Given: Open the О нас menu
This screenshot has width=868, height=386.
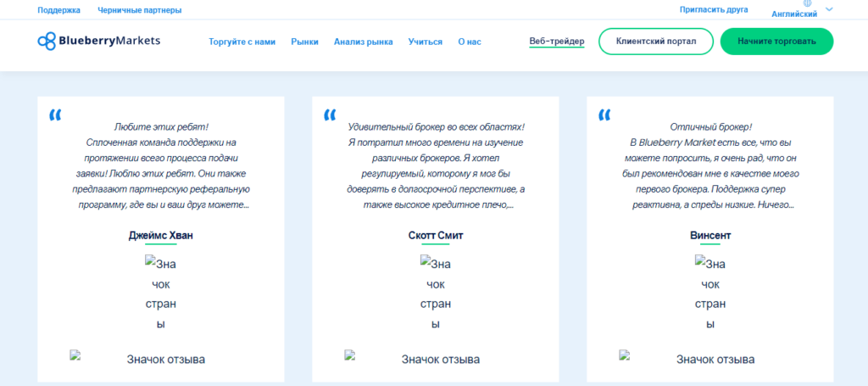Looking at the screenshot, I should point(470,42).
